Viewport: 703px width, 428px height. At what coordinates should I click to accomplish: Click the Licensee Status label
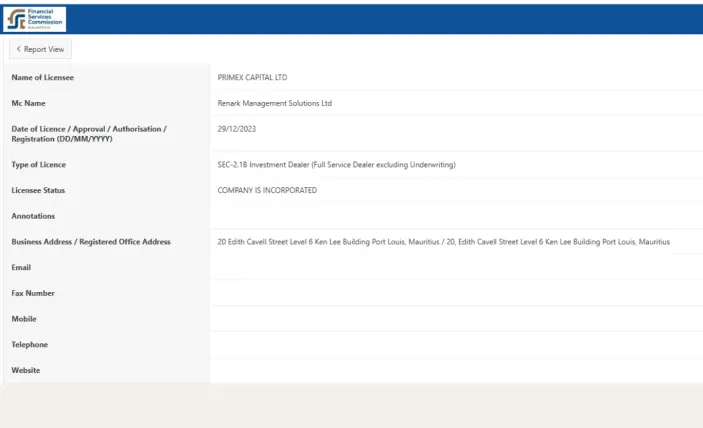(x=38, y=190)
